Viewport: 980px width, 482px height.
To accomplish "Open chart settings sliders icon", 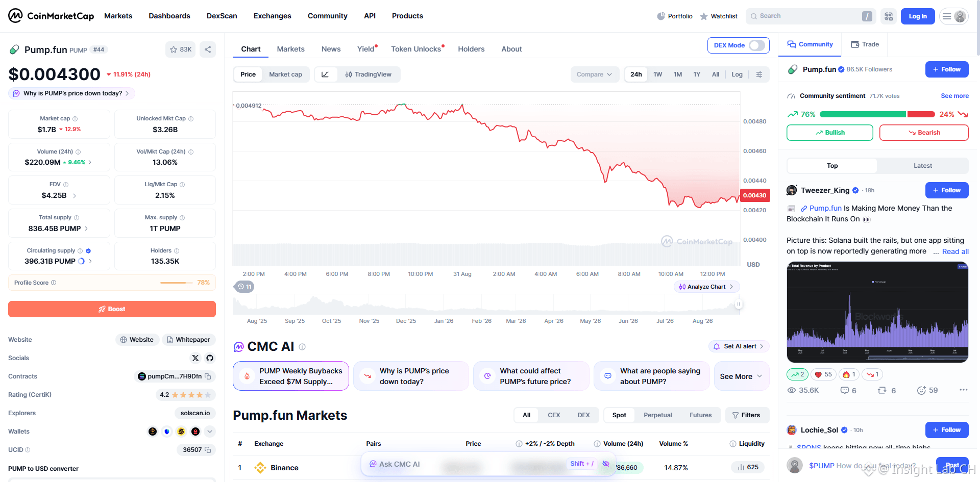I will pos(759,74).
